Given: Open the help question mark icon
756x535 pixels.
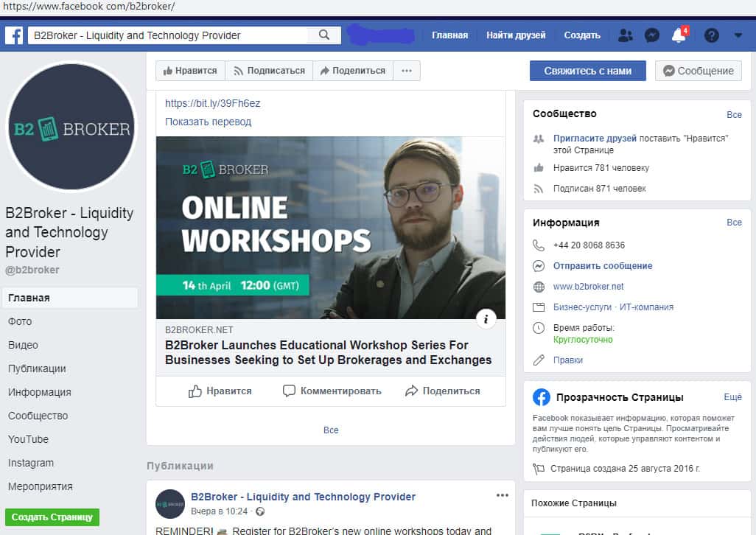Looking at the screenshot, I should 711,35.
